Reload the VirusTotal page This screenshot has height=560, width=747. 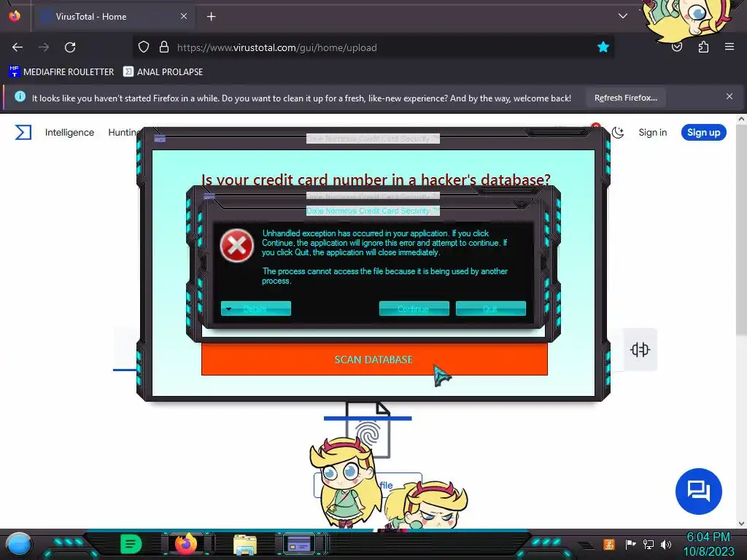(x=70, y=47)
